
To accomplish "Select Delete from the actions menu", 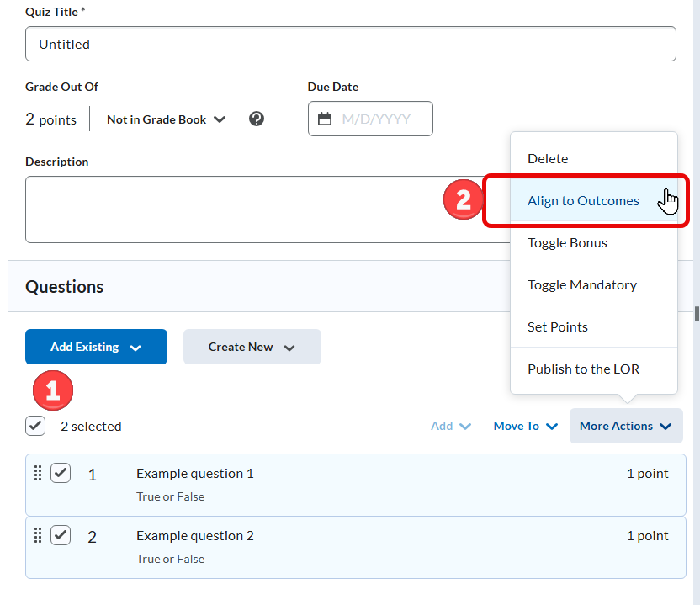I will 548,159.
